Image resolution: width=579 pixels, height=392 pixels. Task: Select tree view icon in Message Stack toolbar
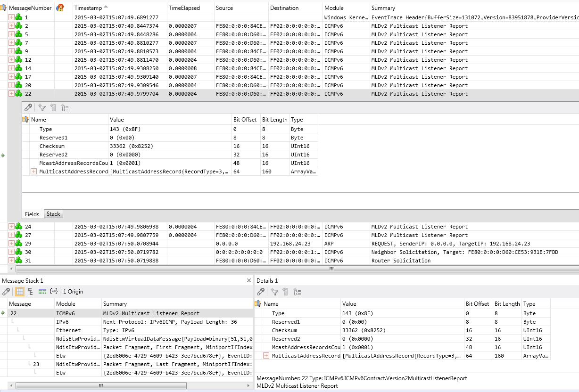31,292
